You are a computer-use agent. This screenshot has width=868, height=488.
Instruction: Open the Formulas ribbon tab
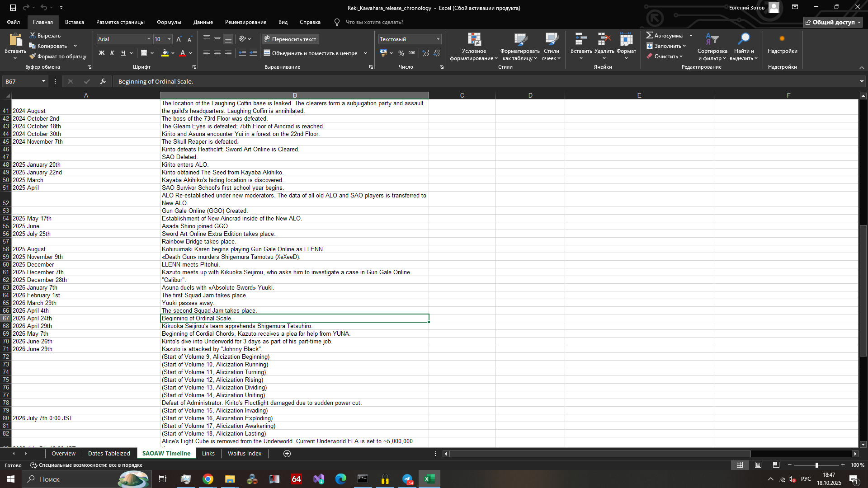pyautogui.click(x=169, y=22)
